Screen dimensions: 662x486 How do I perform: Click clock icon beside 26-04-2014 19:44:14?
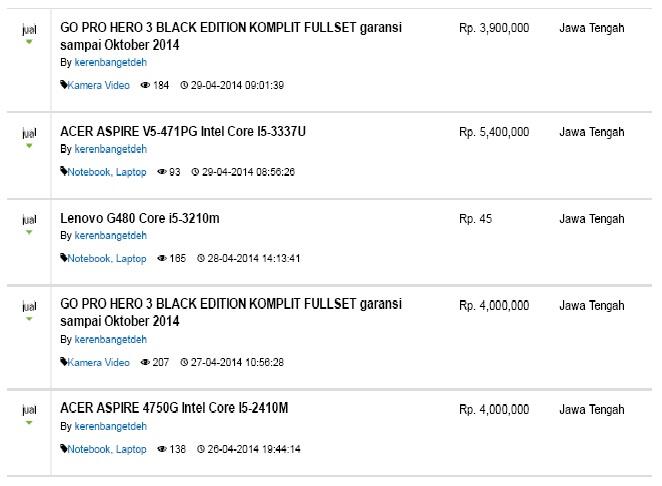pyautogui.click(x=201, y=449)
